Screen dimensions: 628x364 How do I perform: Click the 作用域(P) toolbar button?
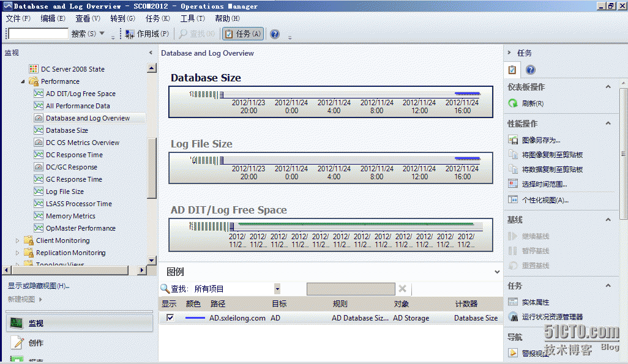tap(147, 34)
